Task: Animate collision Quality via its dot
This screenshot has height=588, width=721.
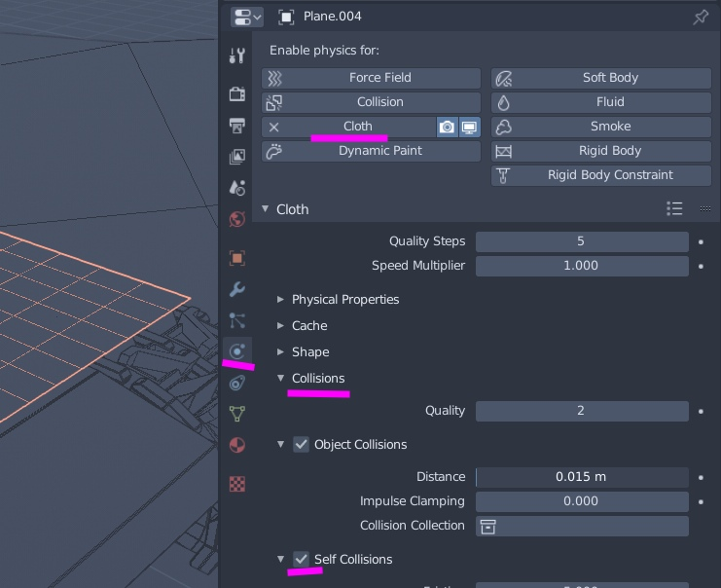Action: 701,412
